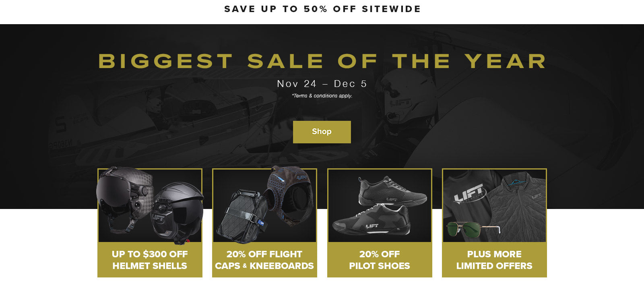
Task: Open the Terms & conditions apply note
Action: pyautogui.click(x=322, y=96)
